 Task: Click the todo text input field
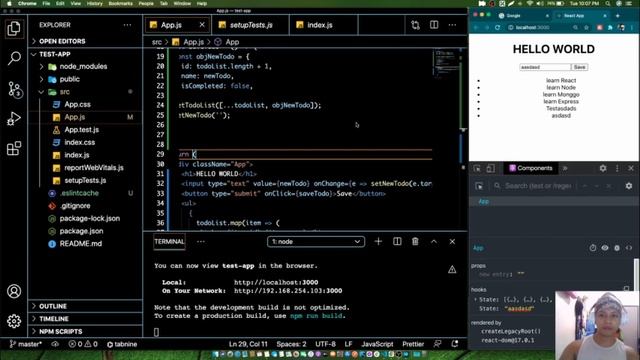(545, 67)
